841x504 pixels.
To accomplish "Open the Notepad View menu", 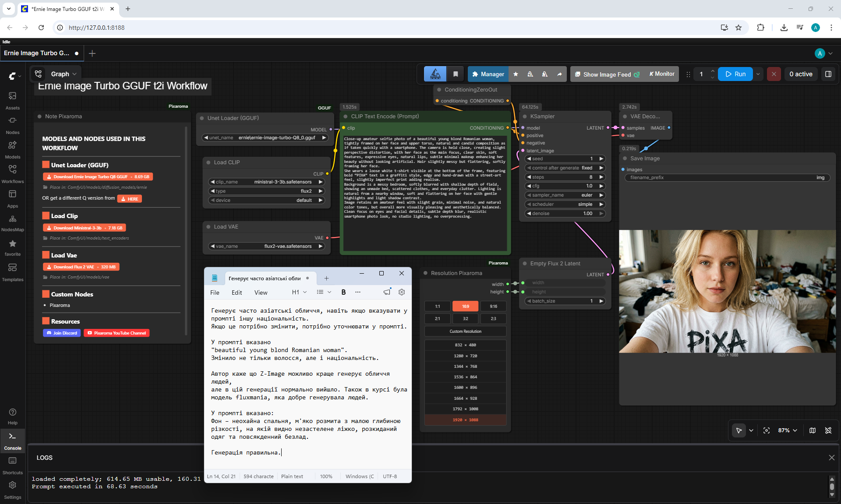I will point(261,293).
